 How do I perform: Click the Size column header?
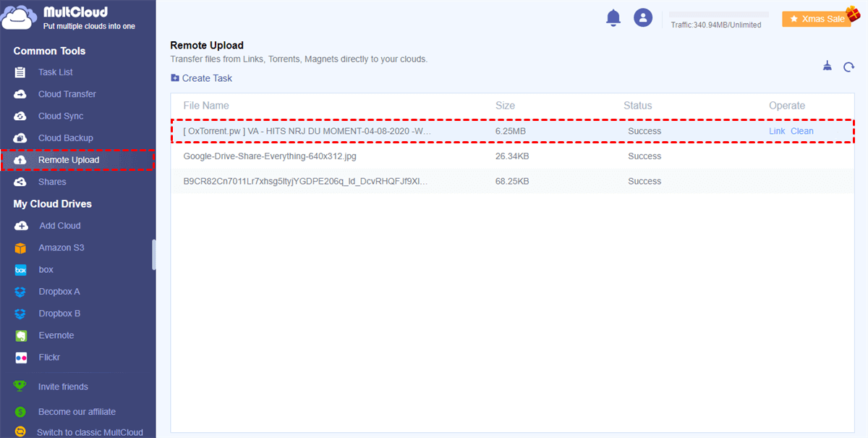pos(505,106)
